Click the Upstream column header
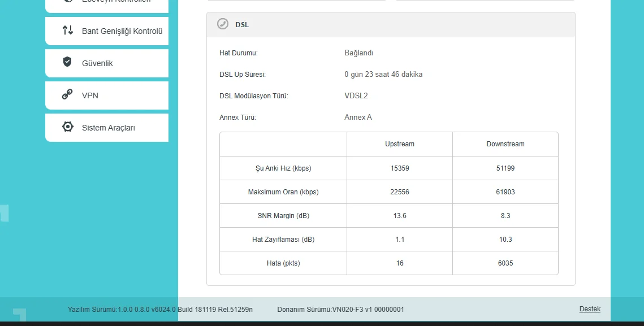644x326 pixels. coord(400,144)
